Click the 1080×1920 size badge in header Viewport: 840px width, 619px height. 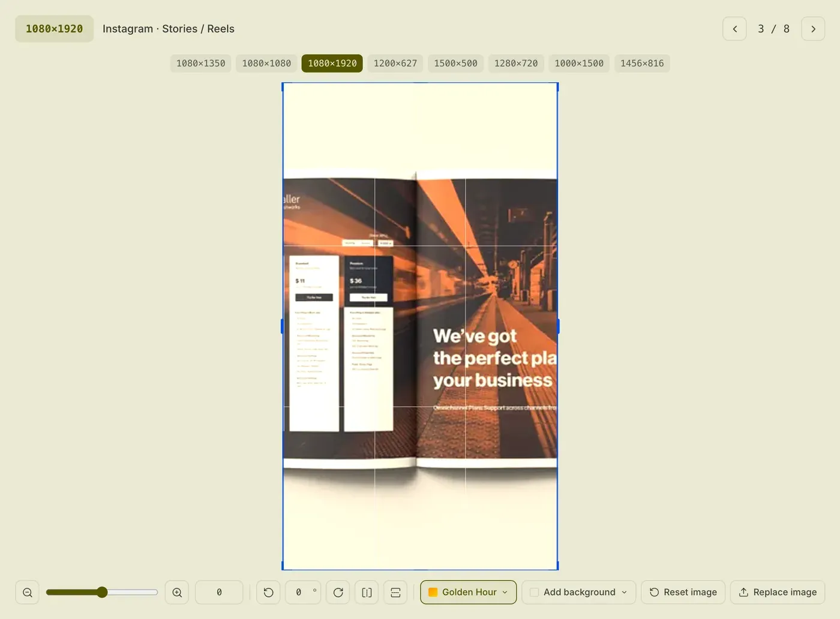click(54, 29)
